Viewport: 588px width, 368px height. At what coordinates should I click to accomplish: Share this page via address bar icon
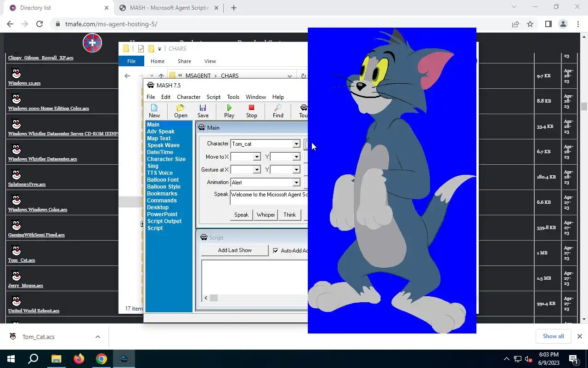(x=515, y=24)
